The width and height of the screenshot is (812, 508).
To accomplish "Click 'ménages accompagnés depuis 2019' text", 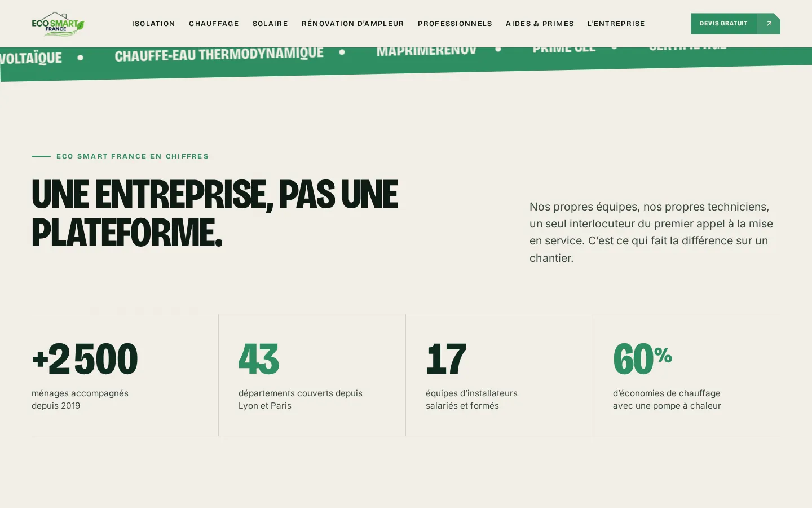I will [80, 400].
